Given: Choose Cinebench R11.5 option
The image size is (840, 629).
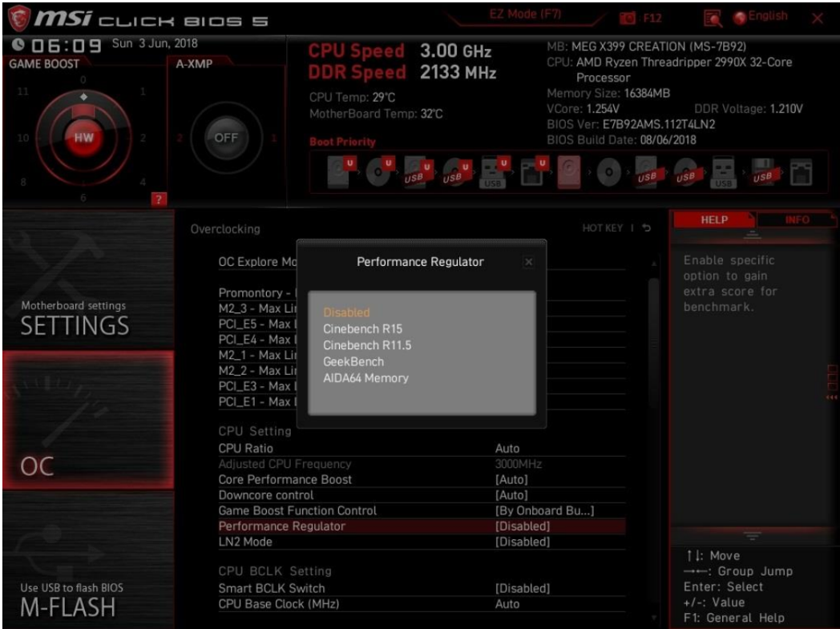Looking at the screenshot, I should [367, 345].
